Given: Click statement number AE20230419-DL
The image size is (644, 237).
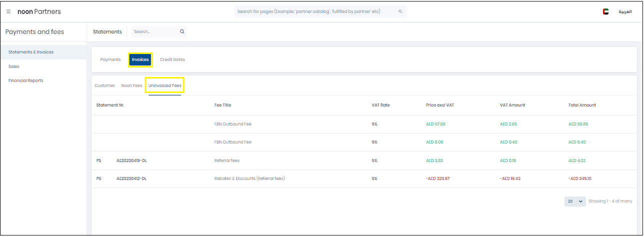Looking at the screenshot, I should pos(131,160).
